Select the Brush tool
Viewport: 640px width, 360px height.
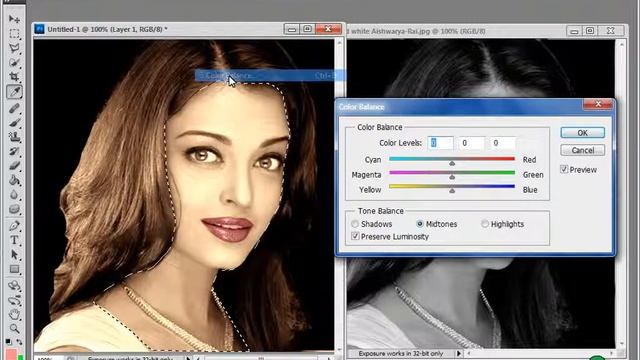14,122
